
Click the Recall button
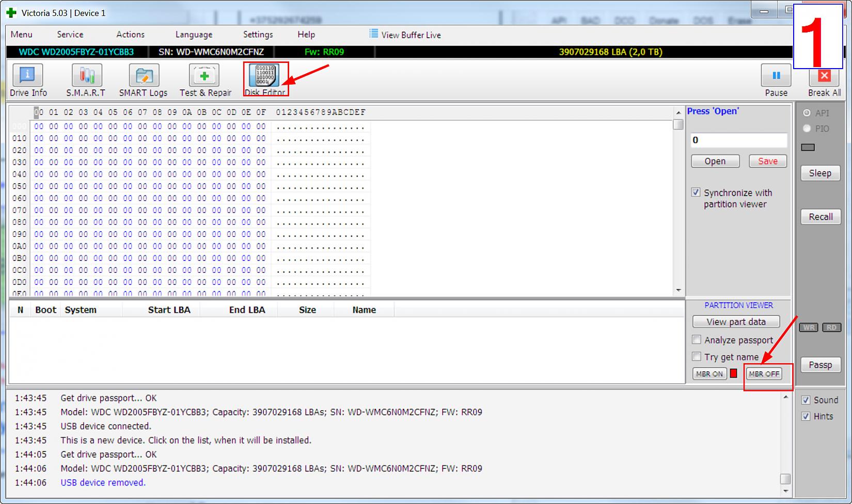pyautogui.click(x=821, y=217)
